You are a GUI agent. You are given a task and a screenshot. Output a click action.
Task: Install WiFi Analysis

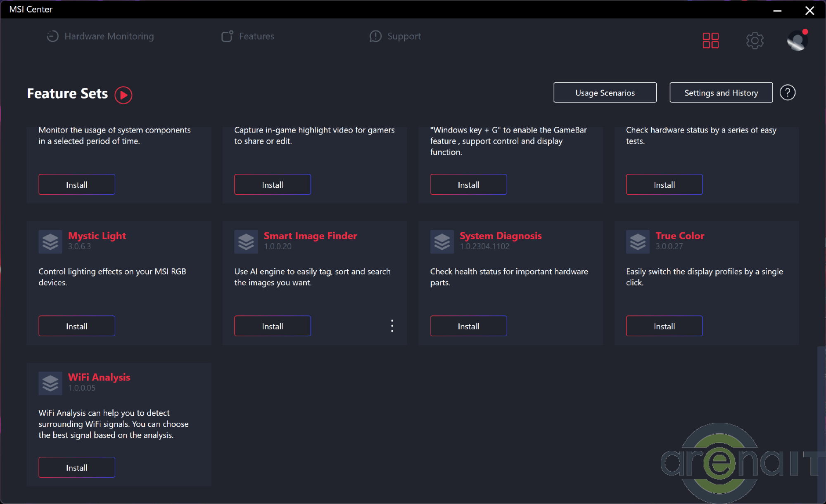point(77,468)
